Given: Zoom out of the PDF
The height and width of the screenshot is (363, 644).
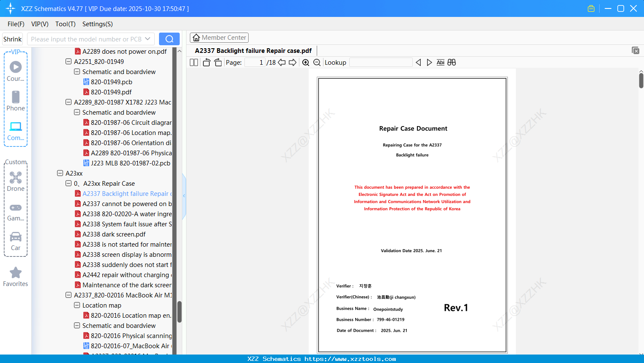Looking at the screenshot, I should (x=317, y=63).
